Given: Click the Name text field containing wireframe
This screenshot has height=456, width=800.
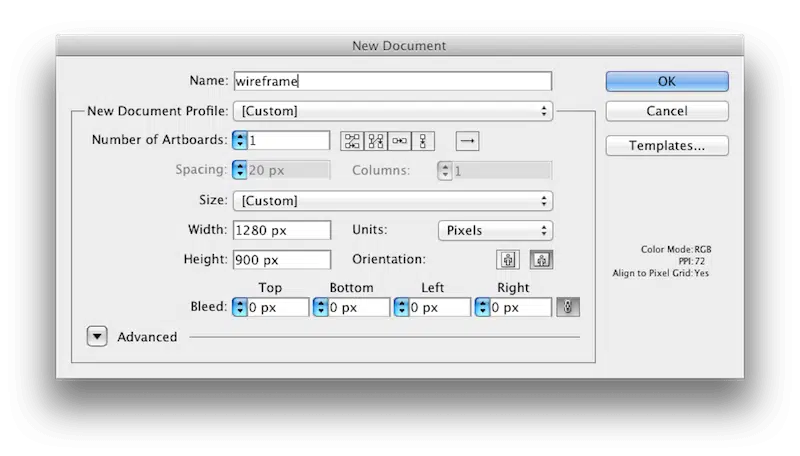Looking at the screenshot, I should pyautogui.click(x=392, y=82).
